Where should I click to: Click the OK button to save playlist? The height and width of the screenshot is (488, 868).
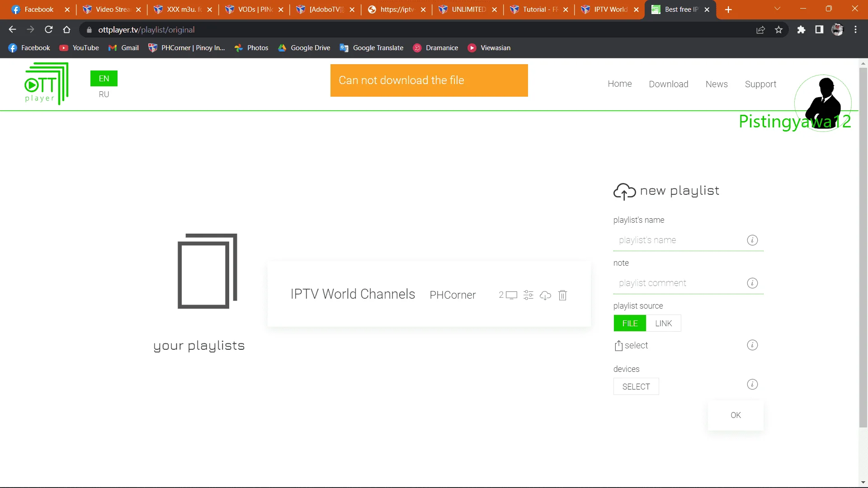click(x=736, y=415)
